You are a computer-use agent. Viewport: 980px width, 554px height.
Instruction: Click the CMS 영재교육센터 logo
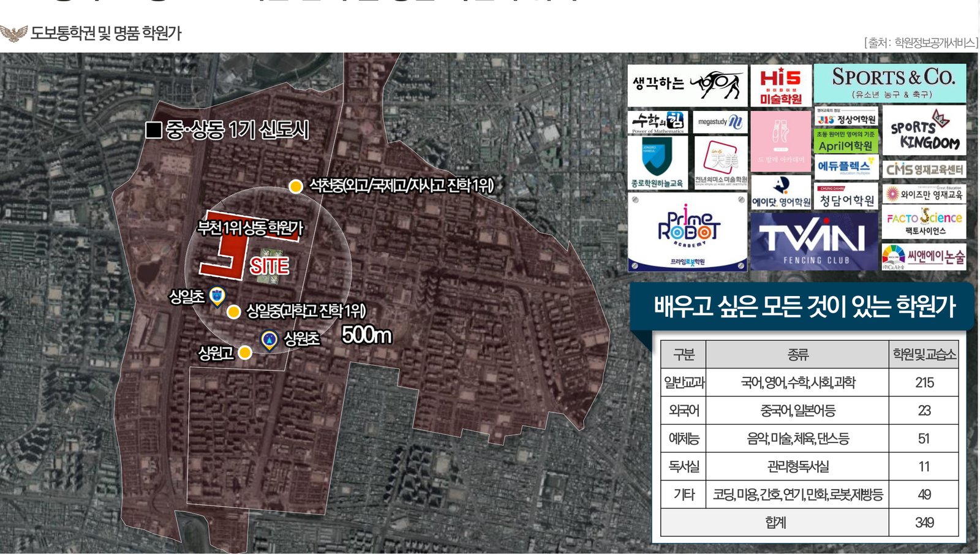coord(924,169)
